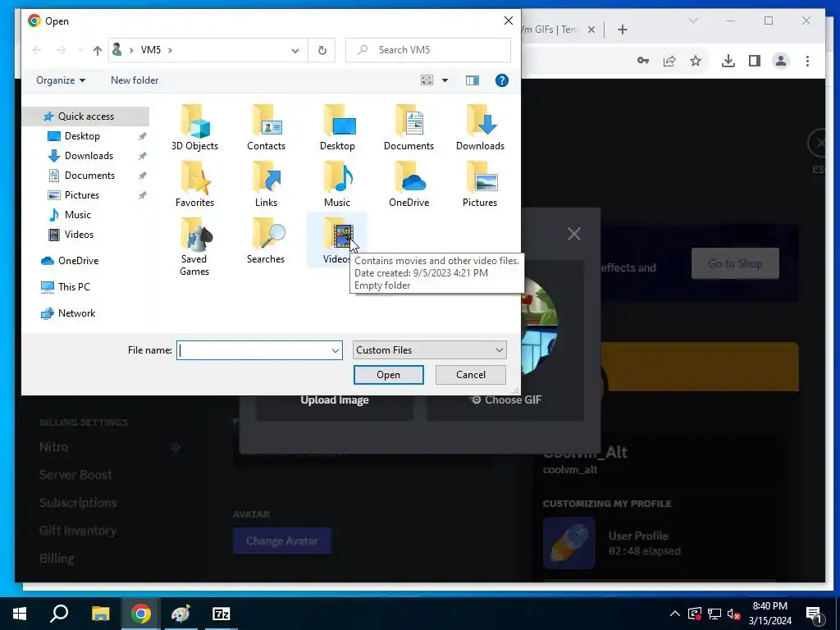The width and height of the screenshot is (840, 630).
Task: Show hidden system tray icons
Action: click(675, 614)
